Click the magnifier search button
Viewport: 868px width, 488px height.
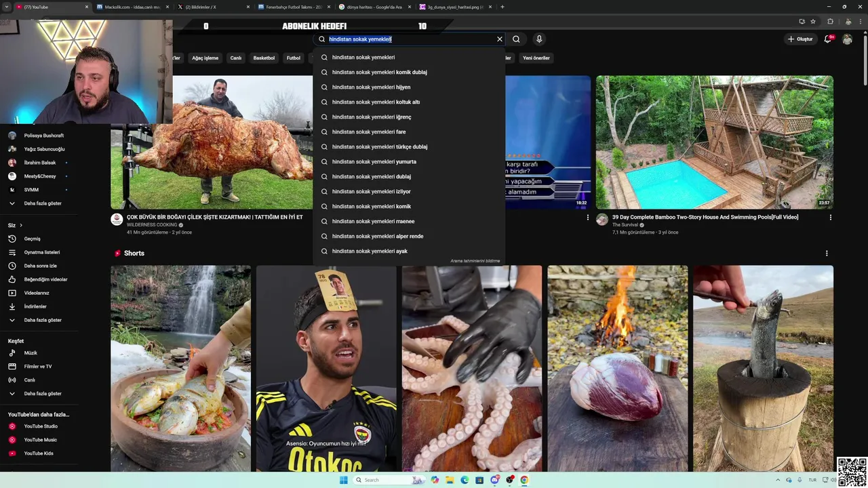pos(516,39)
